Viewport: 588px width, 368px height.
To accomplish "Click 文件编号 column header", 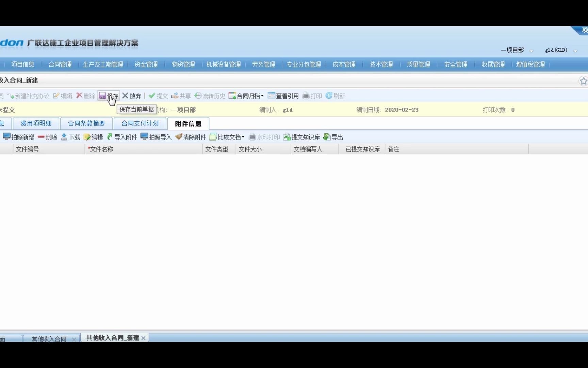I will click(49, 149).
